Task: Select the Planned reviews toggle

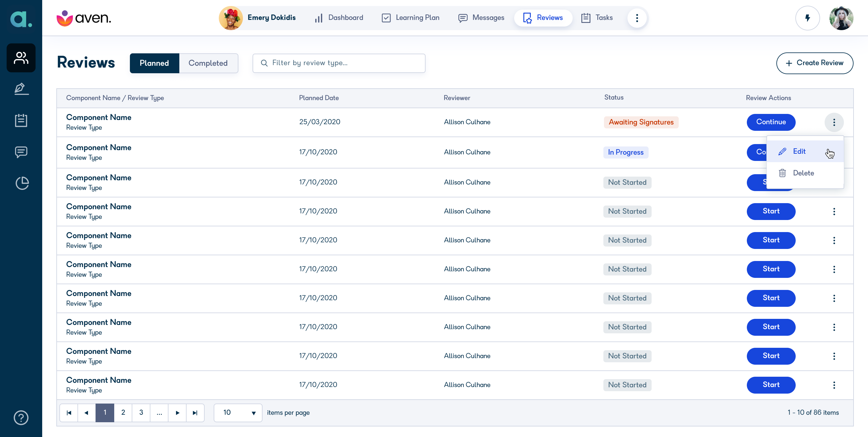Action: click(x=154, y=63)
